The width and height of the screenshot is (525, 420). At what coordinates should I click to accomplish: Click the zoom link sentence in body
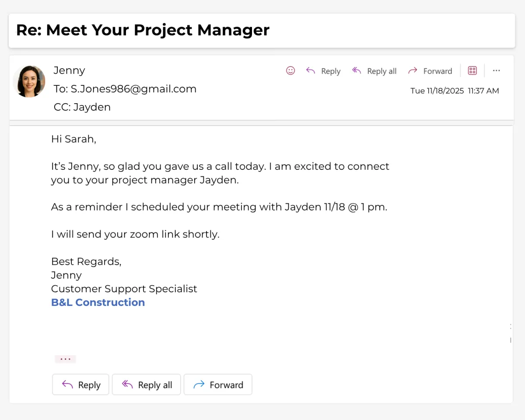point(135,234)
